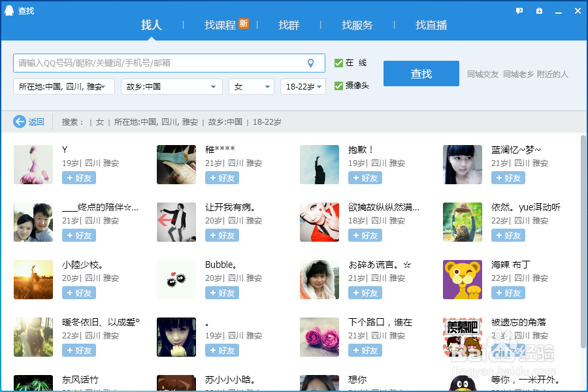Close the 查找 window
This screenshot has width=588, height=392.
[x=578, y=11]
